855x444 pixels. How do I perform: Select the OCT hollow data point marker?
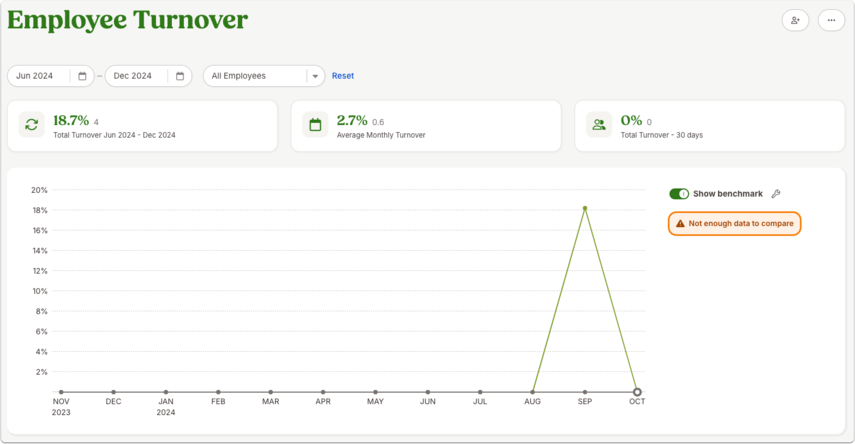(x=637, y=392)
